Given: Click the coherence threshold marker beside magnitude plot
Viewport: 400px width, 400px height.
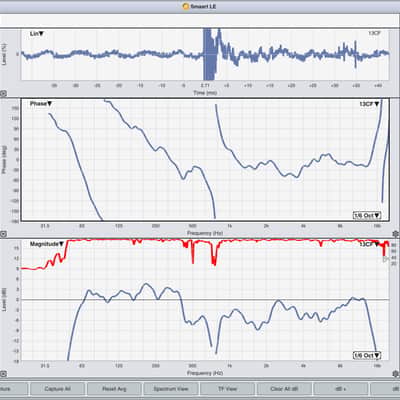Looking at the screenshot, I should (x=386, y=259).
